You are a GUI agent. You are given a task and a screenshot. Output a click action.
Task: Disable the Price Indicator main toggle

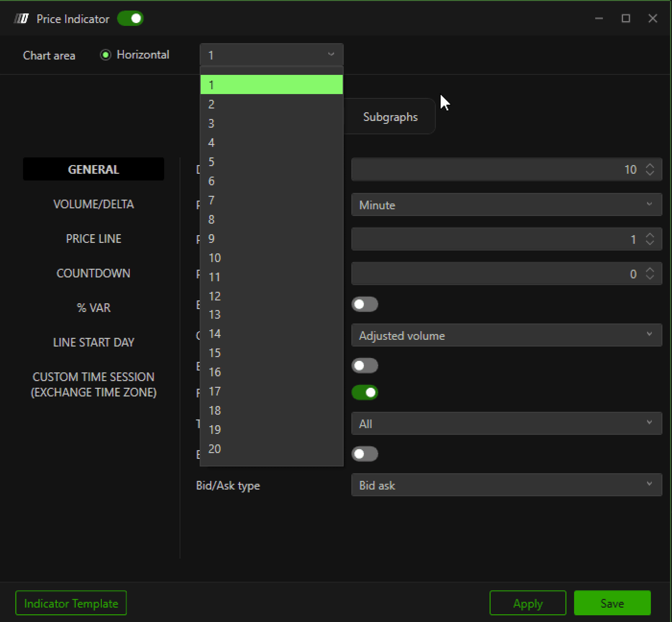coord(131,19)
